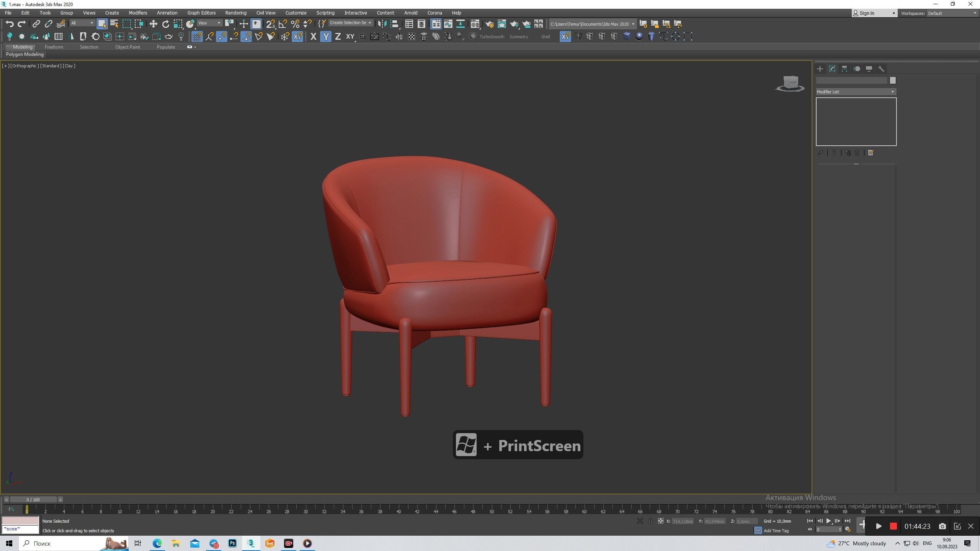The image size is (980, 551).
Task: Activate the Select and Scale tool
Action: click(x=178, y=24)
